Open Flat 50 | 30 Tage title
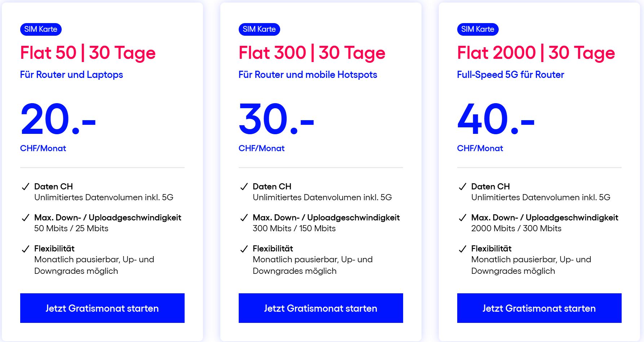Screen dimensions: 644x342 [x=88, y=53]
